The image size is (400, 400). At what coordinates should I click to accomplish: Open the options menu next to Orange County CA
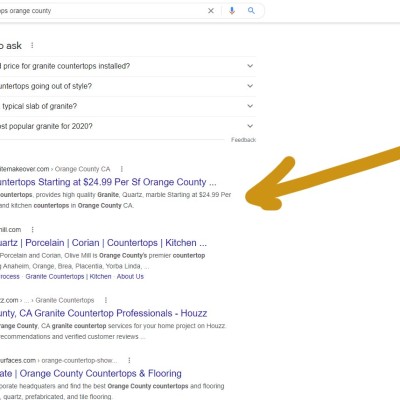122,169
